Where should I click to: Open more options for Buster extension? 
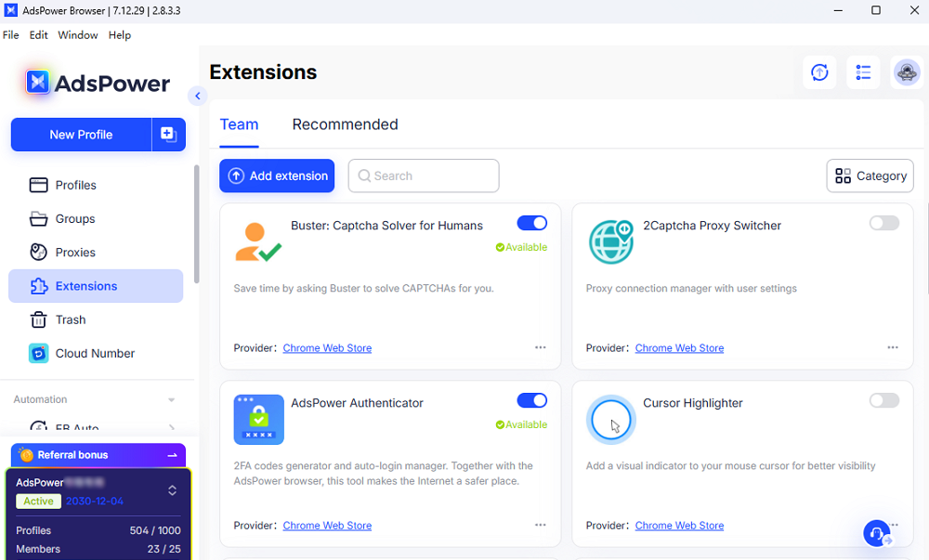coord(541,347)
